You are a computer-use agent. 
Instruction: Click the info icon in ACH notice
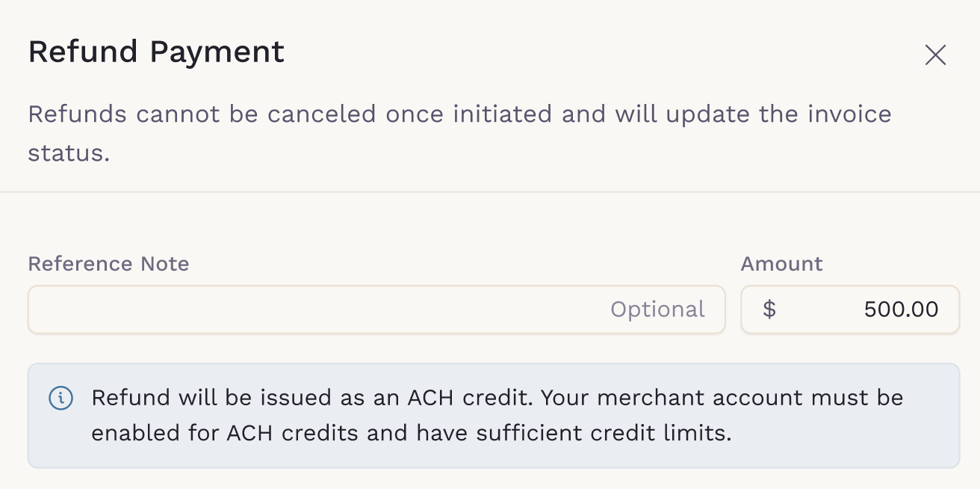[x=61, y=398]
